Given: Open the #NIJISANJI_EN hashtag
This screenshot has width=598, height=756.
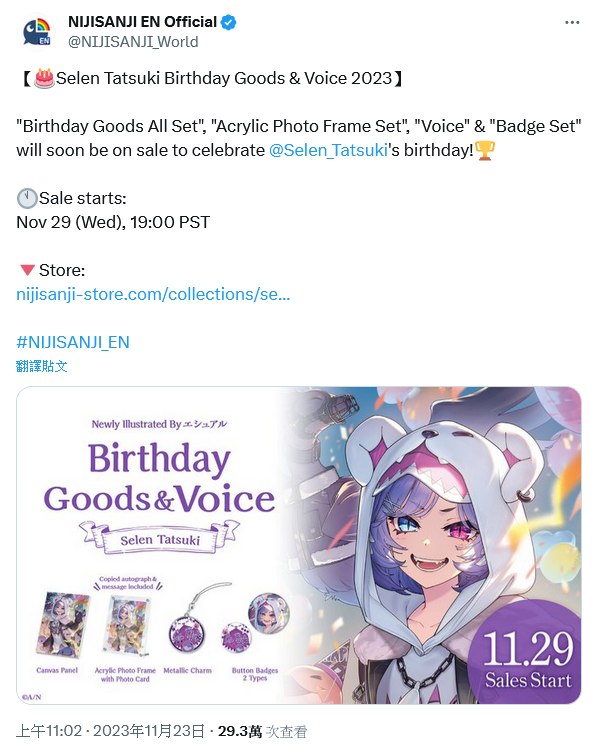Looking at the screenshot, I should 73,342.
